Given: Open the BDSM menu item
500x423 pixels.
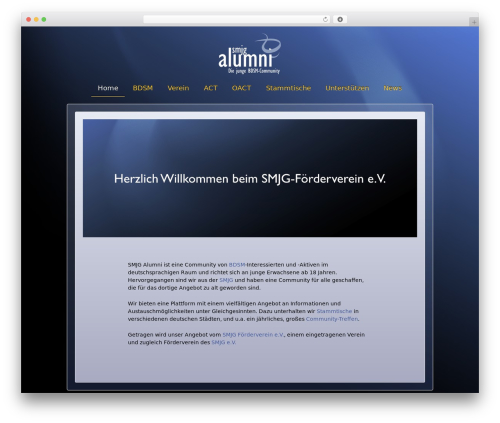Looking at the screenshot, I should [x=143, y=88].
